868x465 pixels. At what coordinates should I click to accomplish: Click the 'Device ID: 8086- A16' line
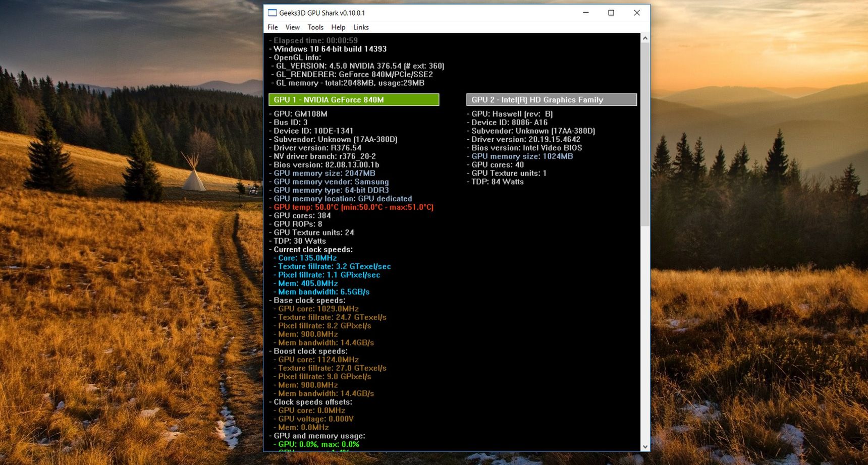(x=507, y=123)
